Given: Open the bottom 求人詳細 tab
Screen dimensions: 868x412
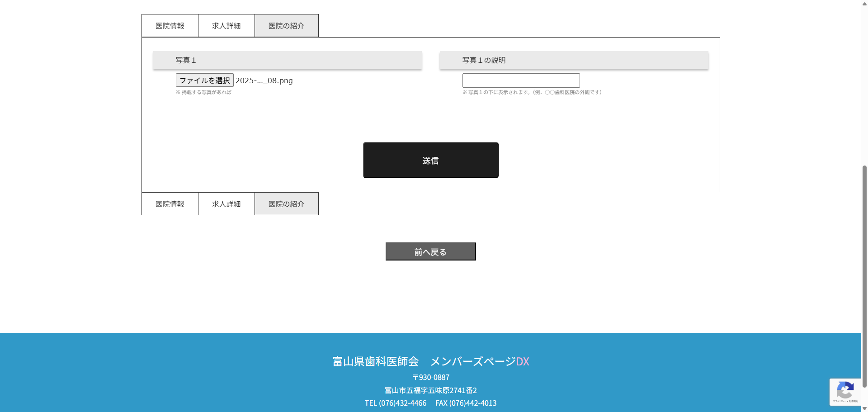Looking at the screenshot, I should [x=226, y=204].
